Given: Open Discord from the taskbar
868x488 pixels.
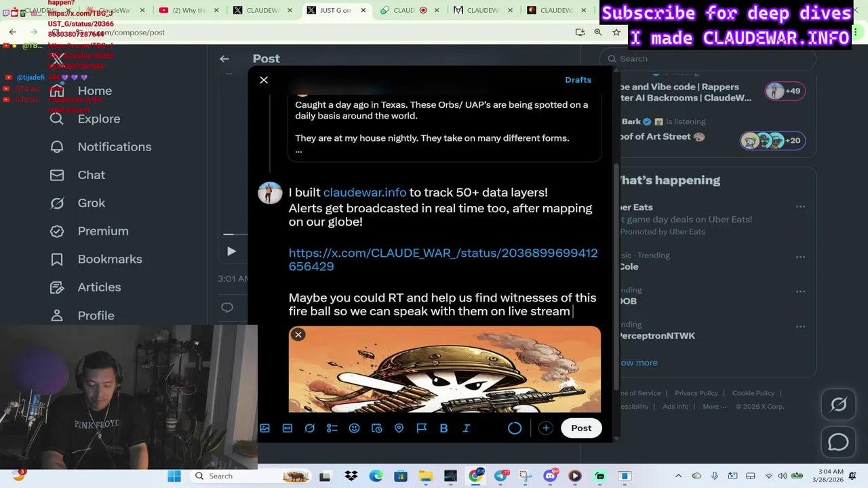Looking at the screenshot, I should pos(550,476).
